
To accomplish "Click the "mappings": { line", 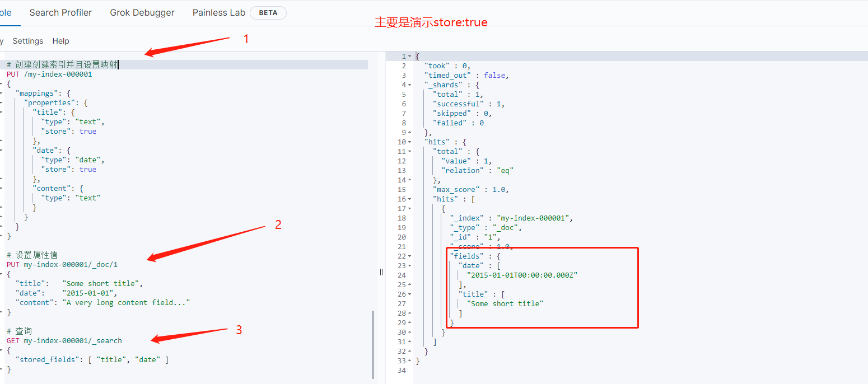I will [x=43, y=93].
